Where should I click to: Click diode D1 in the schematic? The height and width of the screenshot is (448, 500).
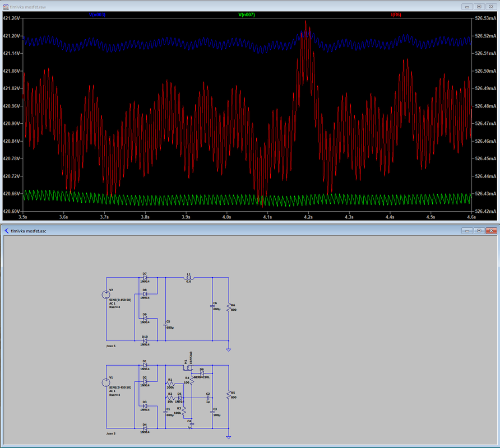(145, 365)
